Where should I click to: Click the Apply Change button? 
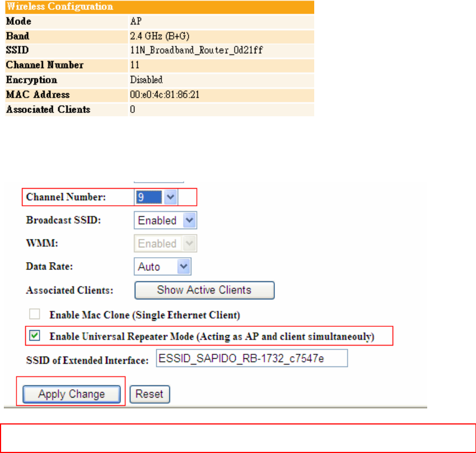coord(72,394)
